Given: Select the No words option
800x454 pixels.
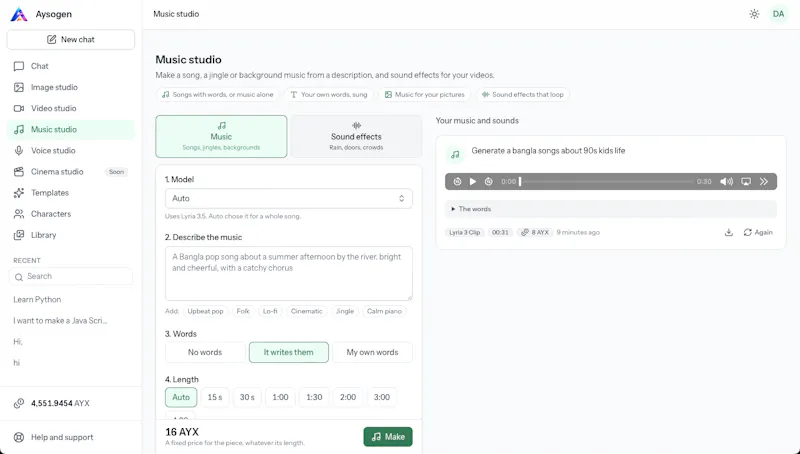Looking at the screenshot, I should (x=205, y=352).
